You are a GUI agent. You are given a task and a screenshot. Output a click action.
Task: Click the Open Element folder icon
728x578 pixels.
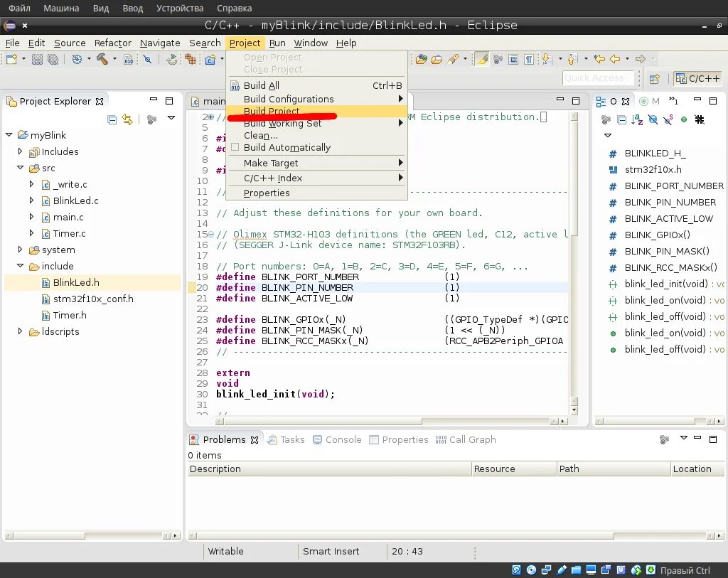[x=437, y=59]
